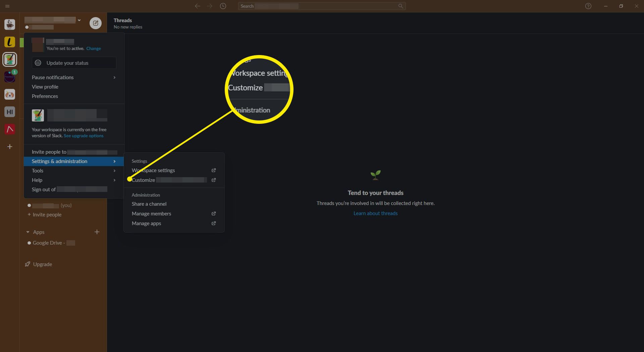This screenshot has width=644, height=352.
Task: Click Change next to active status
Action: (x=94, y=49)
